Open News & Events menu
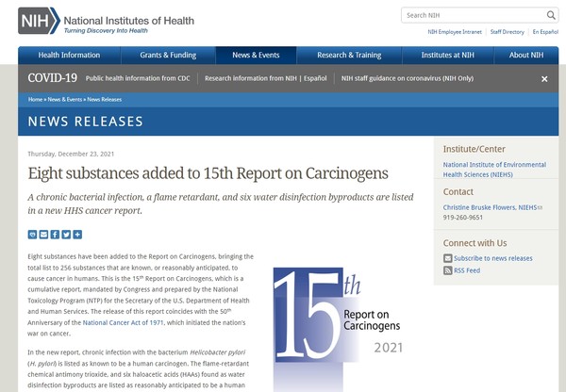The width and height of the screenshot is (566, 392). click(256, 56)
